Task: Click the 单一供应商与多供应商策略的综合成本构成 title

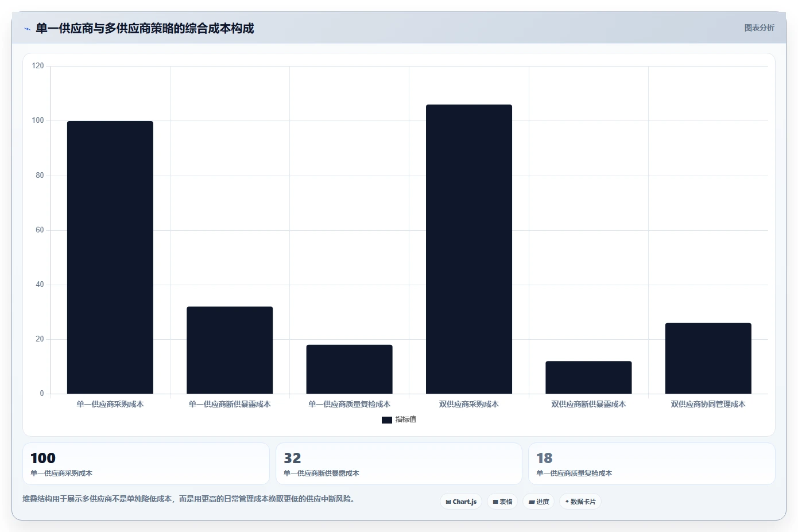Action: click(x=145, y=28)
